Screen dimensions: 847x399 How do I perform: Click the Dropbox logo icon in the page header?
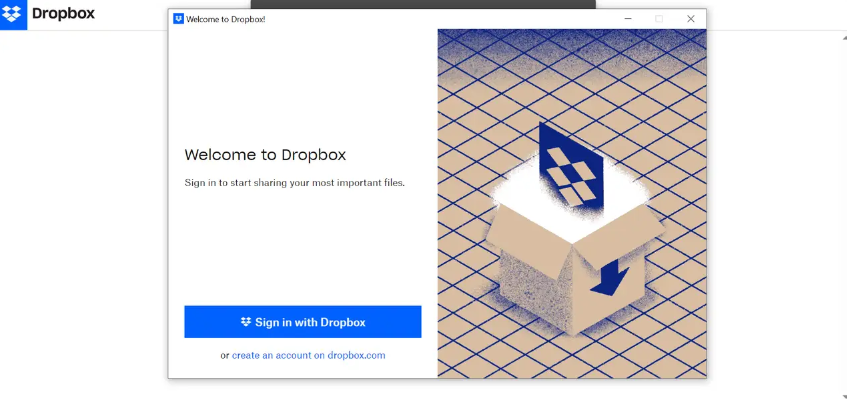(x=14, y=15)
